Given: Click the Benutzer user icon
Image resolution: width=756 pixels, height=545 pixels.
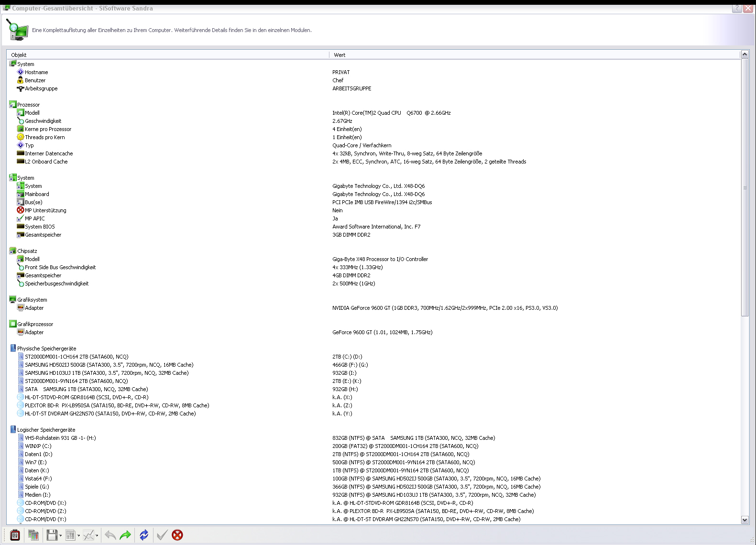Looking at the screenshot, I should click(21, 80).
